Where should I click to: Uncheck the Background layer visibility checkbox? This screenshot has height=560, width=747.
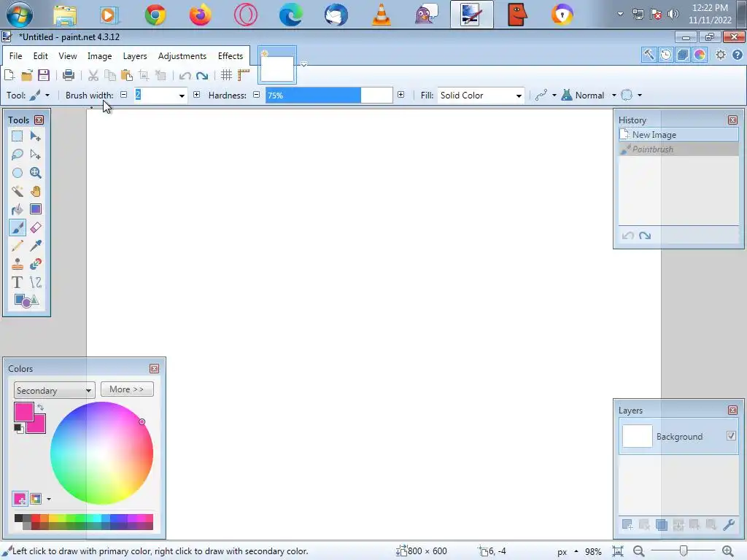pos(731,436)
